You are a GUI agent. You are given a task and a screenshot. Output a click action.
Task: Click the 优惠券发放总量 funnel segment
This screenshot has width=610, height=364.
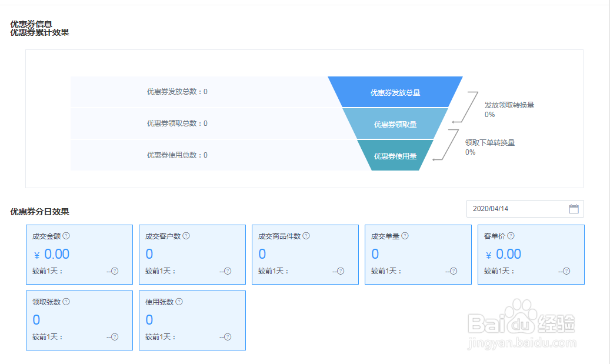[395, 92]
